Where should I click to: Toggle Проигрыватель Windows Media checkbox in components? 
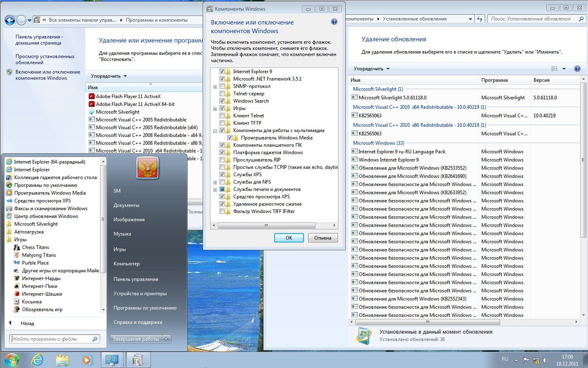pyautogui.click(x=230, y=138)
